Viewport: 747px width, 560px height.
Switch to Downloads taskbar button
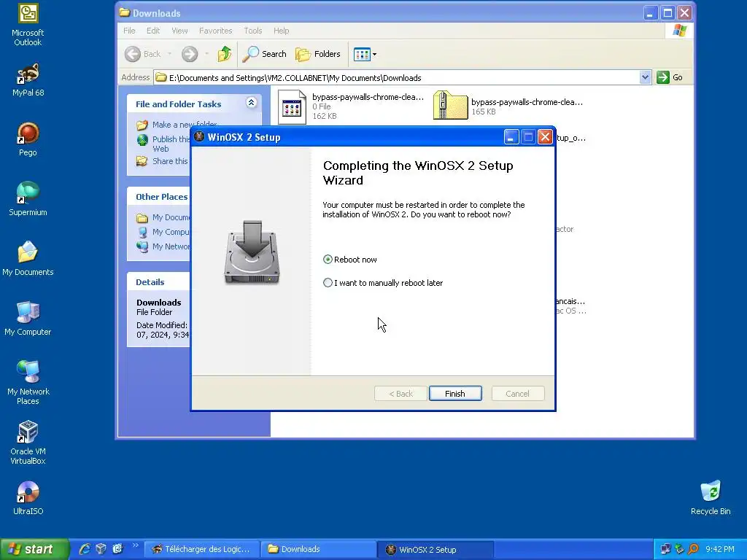pyautogui.click(x=318, y=549)
